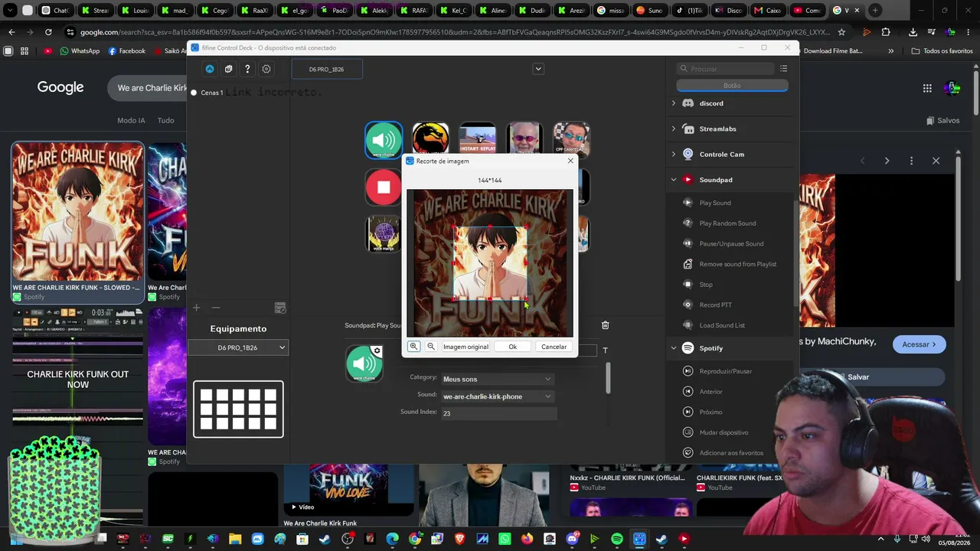Collapse the Spotify plugin group
Screen dimensions: 980x551
click(x=674, y=348)
